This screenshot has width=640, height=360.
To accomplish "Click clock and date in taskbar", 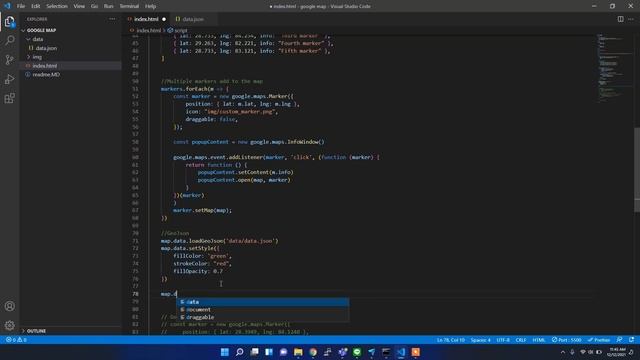I will click(616, 352).
